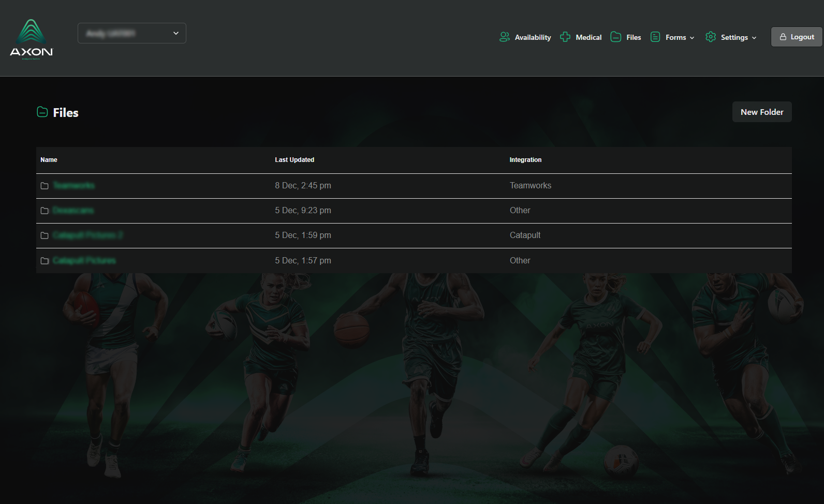
Task: Open the Forms menu label
Action: click(x=675, y=37)
